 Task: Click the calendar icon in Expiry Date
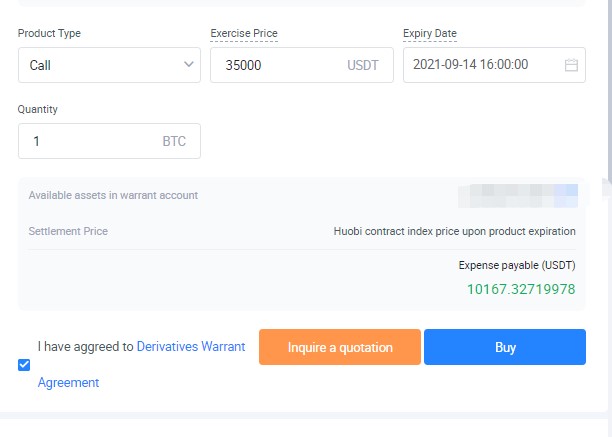(x=571, y=65)
